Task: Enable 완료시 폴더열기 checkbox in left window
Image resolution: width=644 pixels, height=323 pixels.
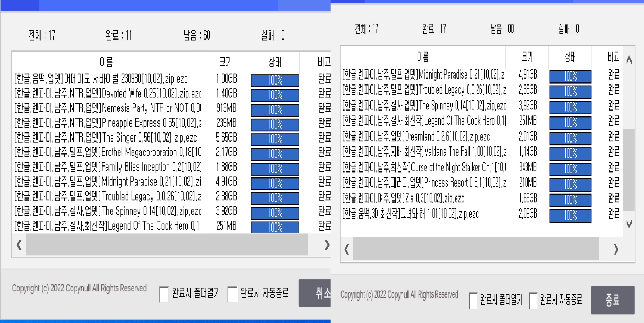Action: (164, 294)
